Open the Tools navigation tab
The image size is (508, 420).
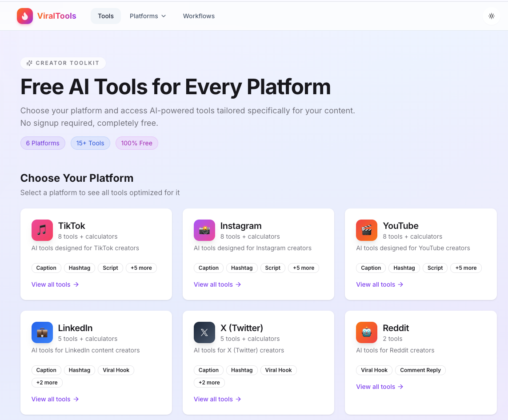click(x=106, y=16)
